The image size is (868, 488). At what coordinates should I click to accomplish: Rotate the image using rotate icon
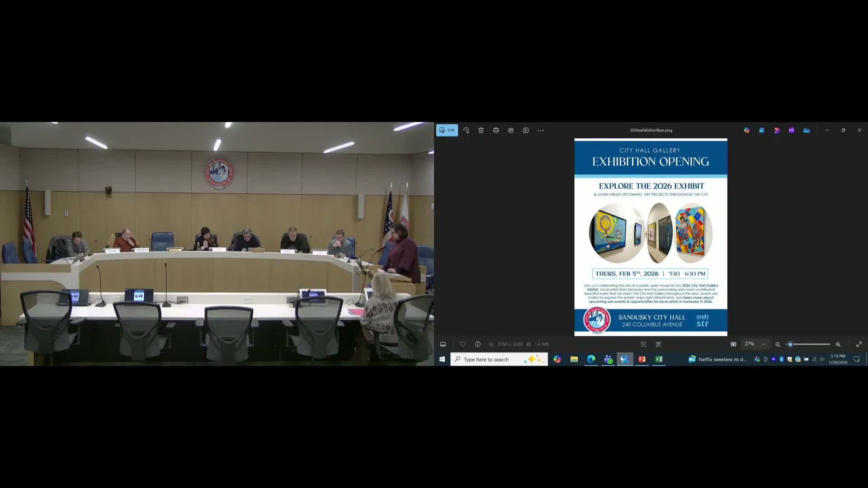pyautogui.click(x=466, y=130)
